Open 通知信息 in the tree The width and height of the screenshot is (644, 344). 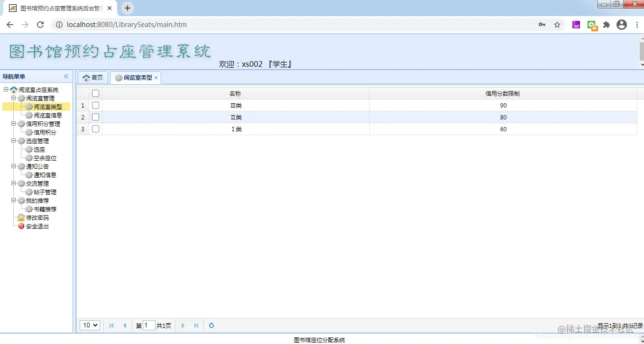pyautogui.click(x=45, y=175)
